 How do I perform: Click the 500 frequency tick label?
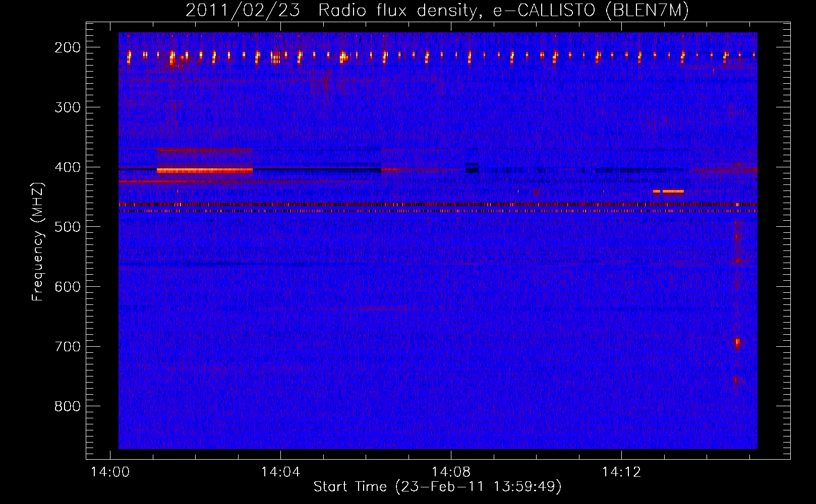pos(67,227)
